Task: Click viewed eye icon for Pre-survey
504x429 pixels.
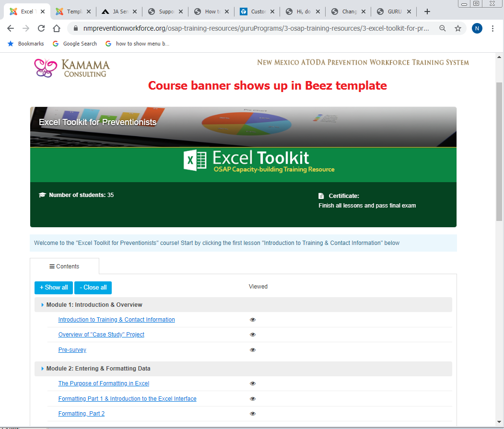Action: coord(253,349)
